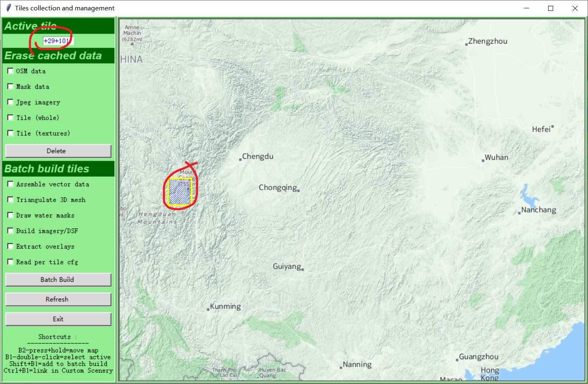Screen dimensions: 588x384
Task: Click the active tile +29+101 field
Action: pyautogui.click(x=58, y=41)
